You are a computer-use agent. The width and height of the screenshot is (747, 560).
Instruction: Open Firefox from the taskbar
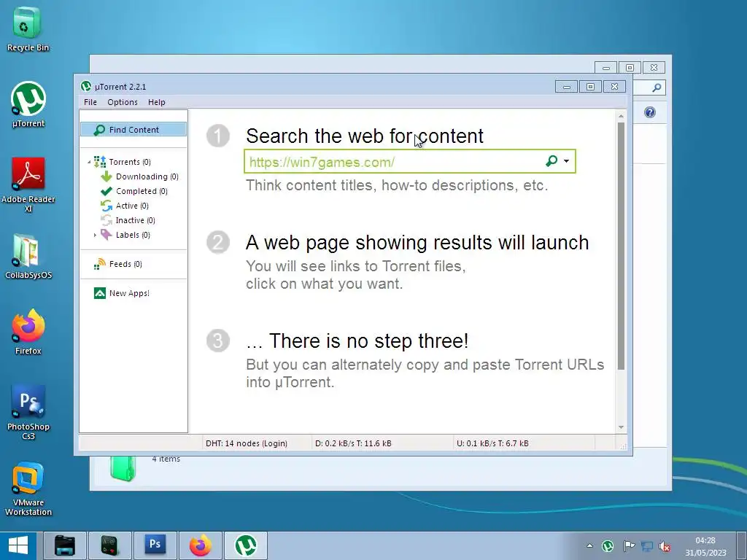coord(200,545)
